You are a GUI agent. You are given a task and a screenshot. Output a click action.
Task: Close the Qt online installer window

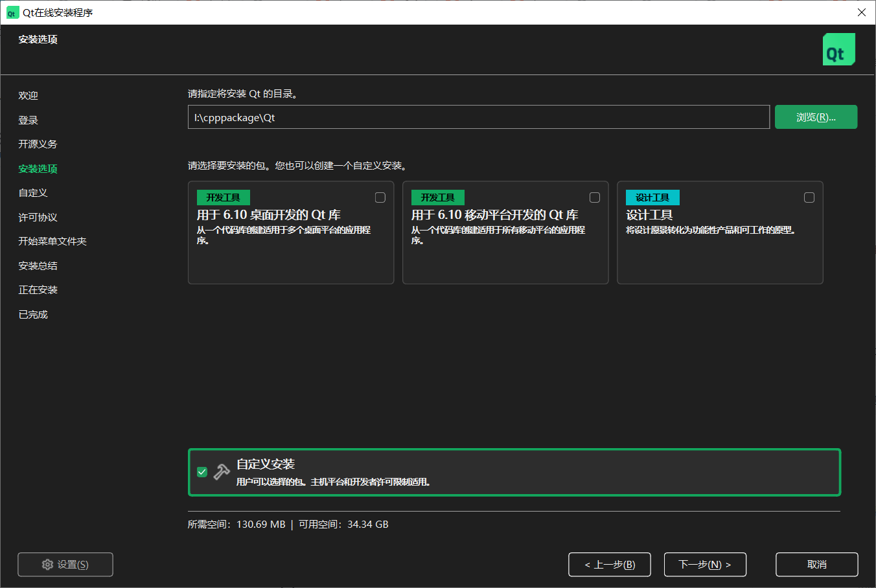pyautogui.click(x=862, y=12)
